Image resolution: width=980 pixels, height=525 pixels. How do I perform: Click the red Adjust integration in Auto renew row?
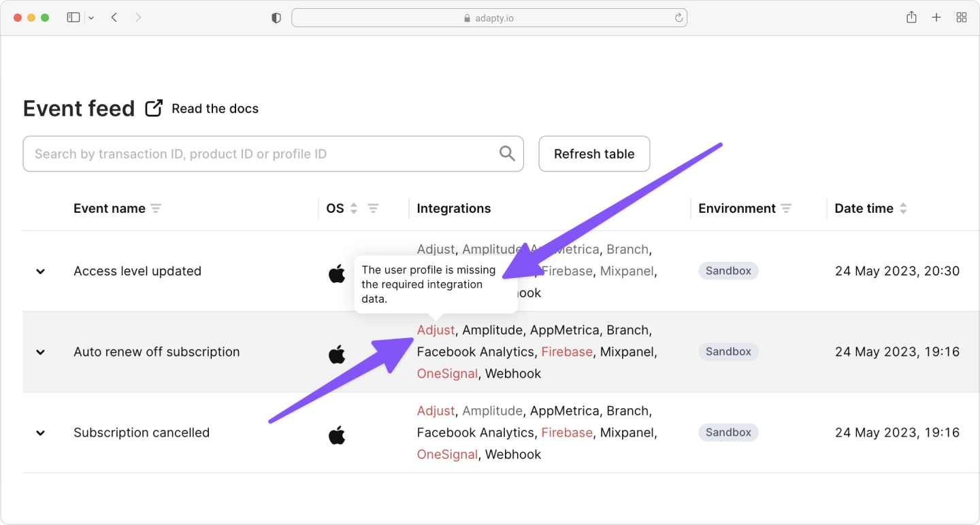[x=436, y=330]
